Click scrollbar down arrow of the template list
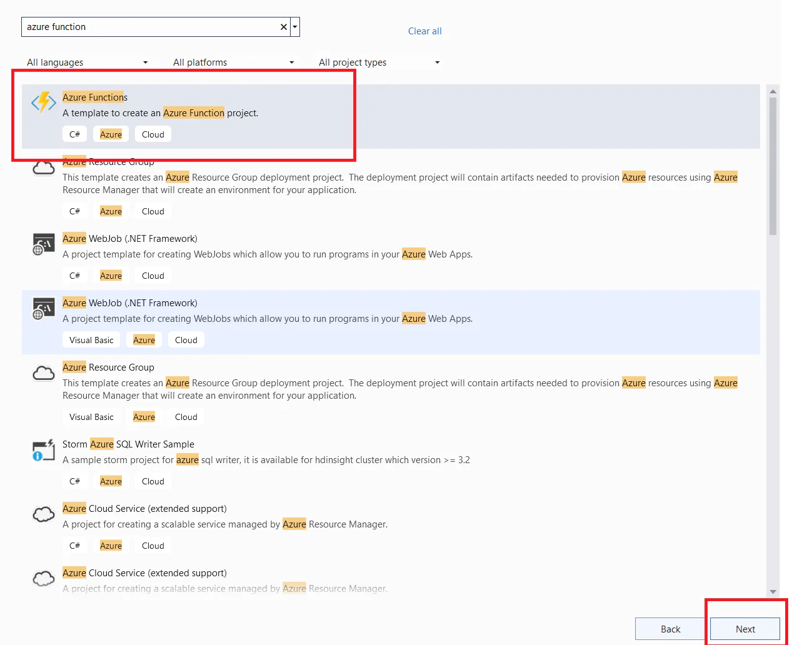Image resolution: width=812 pixels, height=645 pixels. click(773, 592)
